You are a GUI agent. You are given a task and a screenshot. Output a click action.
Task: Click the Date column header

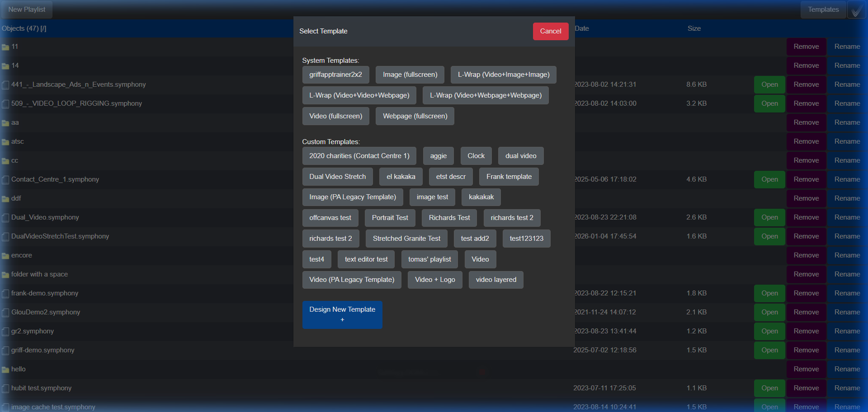tap(582, 28)
